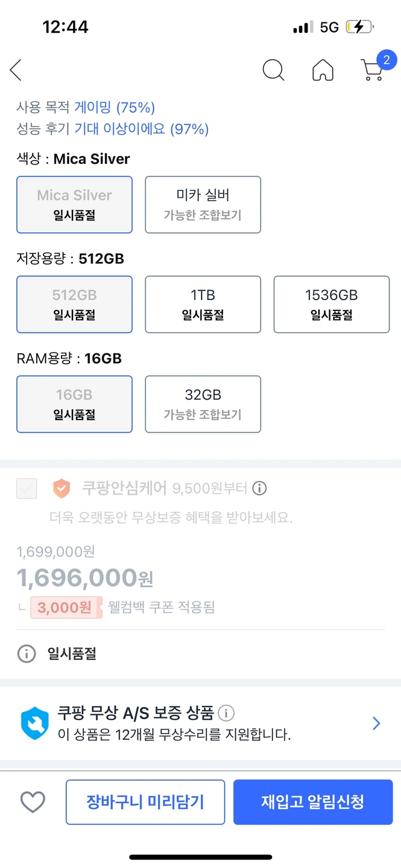401x868 pixels.
Task: Open the shopping cart icon
Action: point(372,70)
